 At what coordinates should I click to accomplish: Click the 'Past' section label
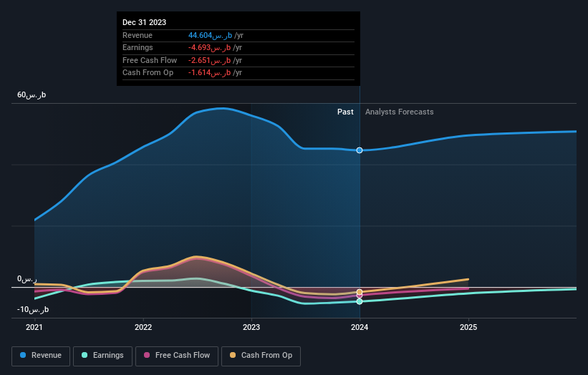tap(345, 112)
